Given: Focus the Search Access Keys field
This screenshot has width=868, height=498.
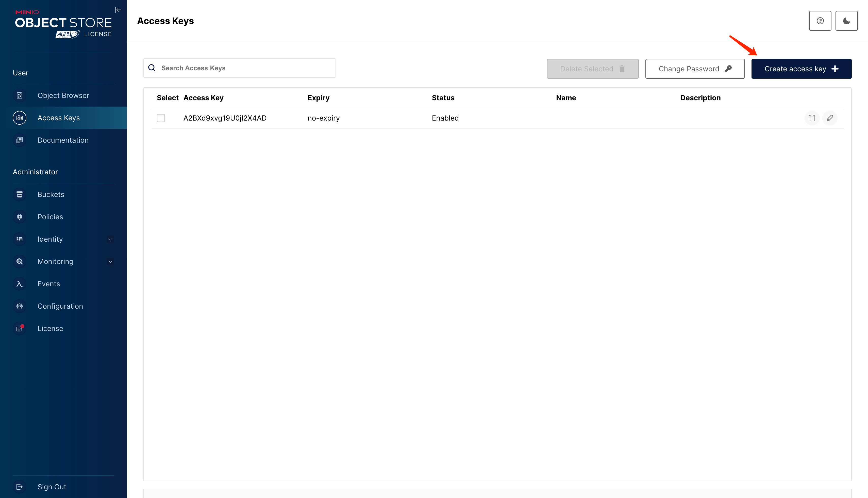Looking at the screenshot, I should pos(239,68).
